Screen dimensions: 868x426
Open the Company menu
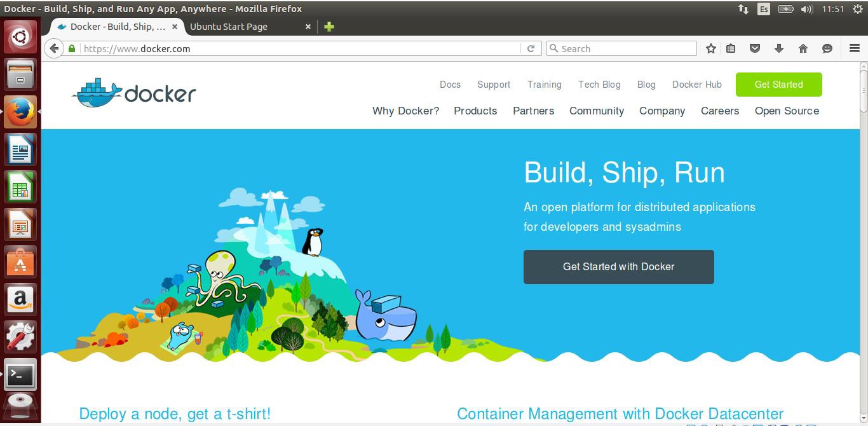(662, 111)
